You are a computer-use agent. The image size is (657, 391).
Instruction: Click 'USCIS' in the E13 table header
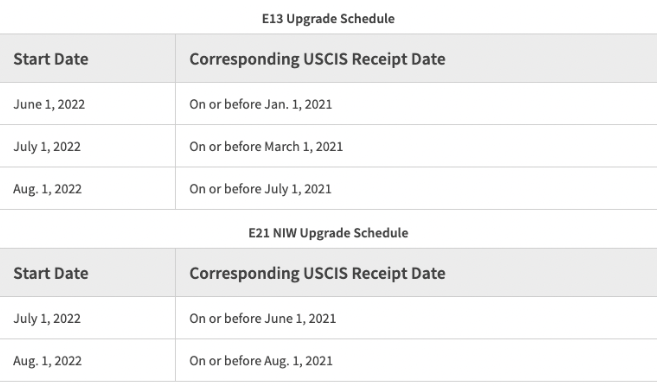326,59
